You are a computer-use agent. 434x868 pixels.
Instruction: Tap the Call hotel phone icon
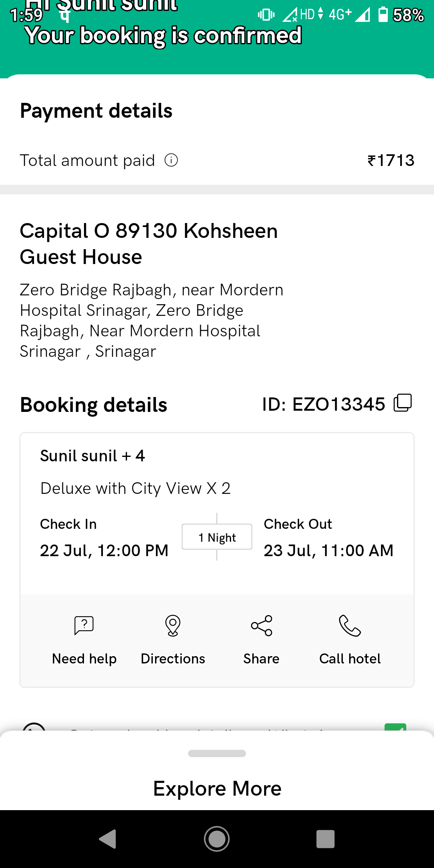(x=350, y=625)
